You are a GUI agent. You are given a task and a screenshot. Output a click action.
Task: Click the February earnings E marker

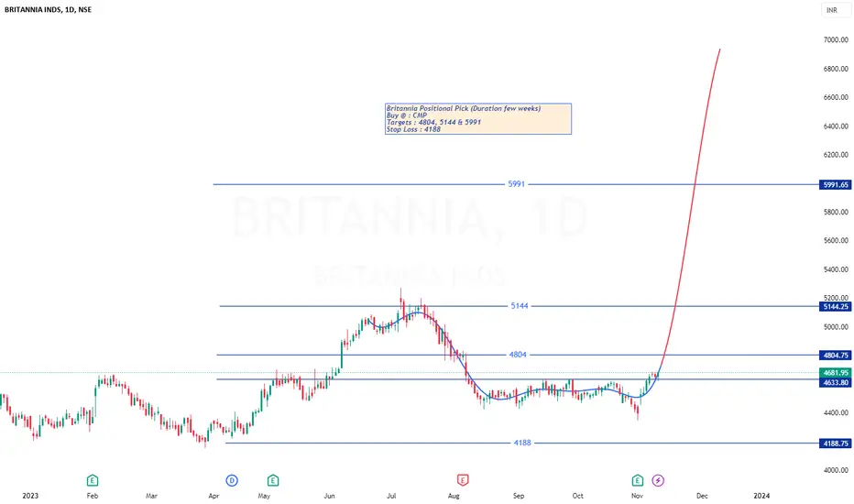pyautogui.click(x=92, y=480)
